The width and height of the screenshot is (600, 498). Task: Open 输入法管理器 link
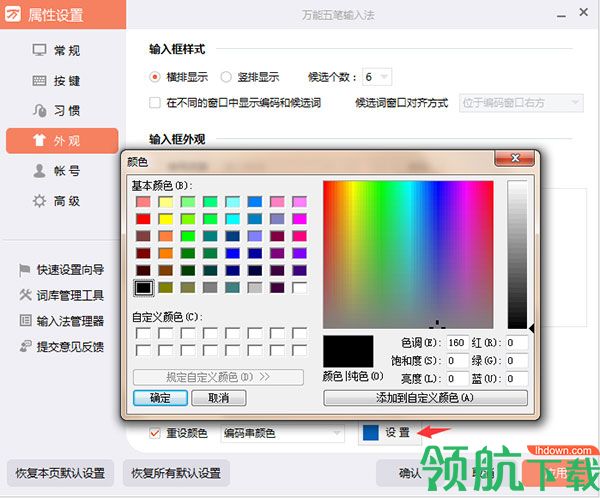(x=70, y=321)
